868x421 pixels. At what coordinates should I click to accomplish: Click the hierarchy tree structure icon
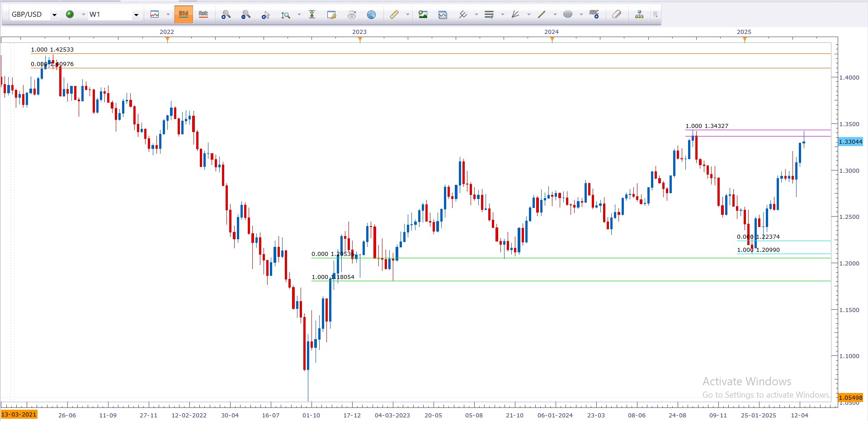coord(639,15)
